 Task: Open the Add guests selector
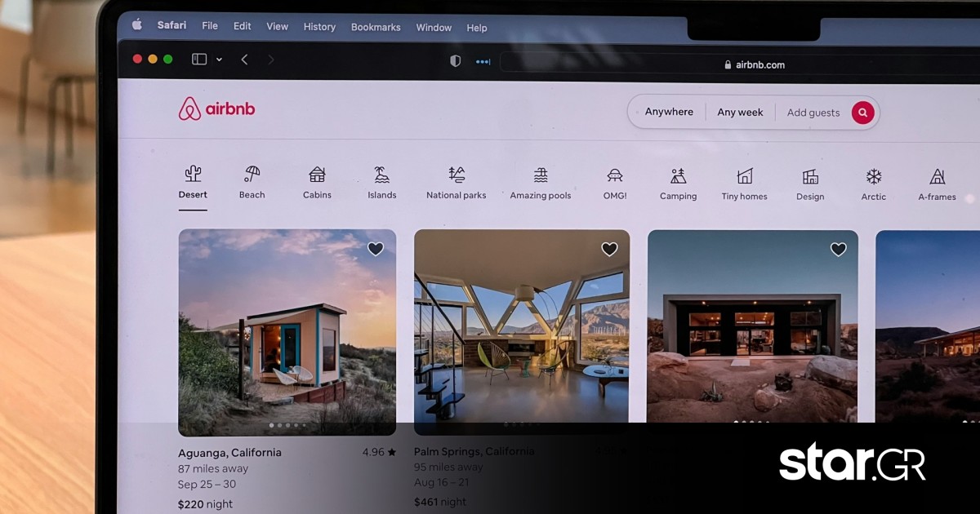point(813,113)
